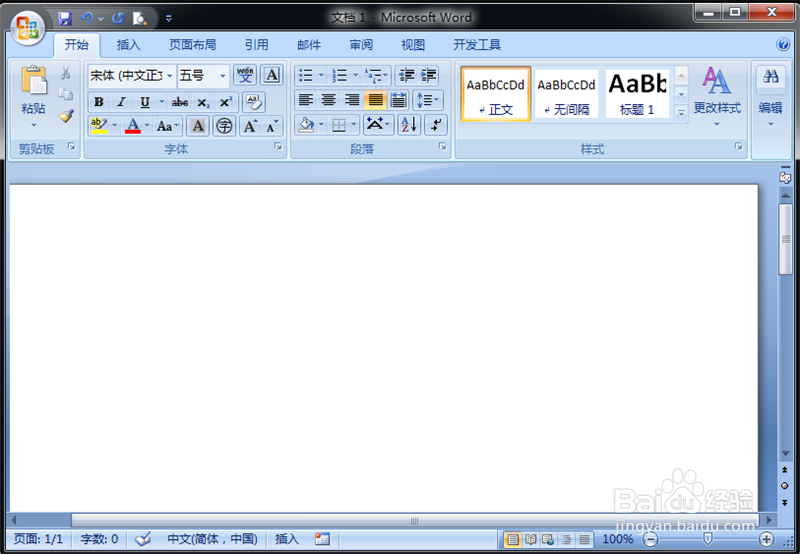
Task: Cut the selection with scissors icon
Action: pos(65,73)
